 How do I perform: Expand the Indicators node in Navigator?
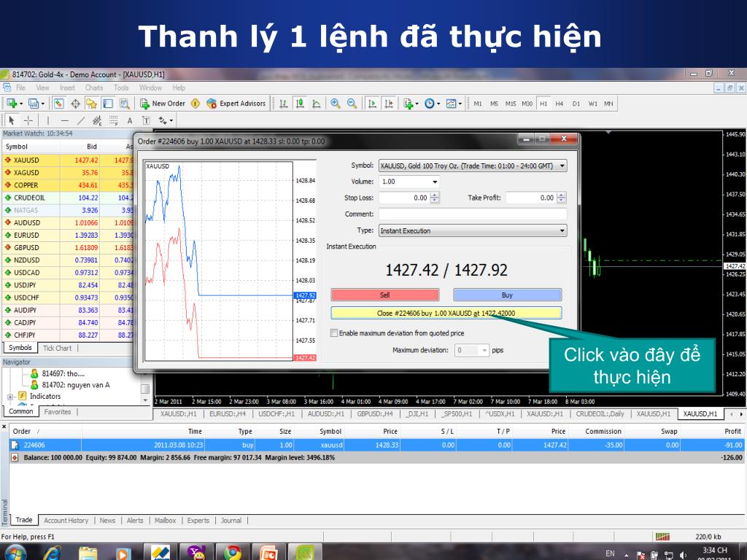[10, 397]
